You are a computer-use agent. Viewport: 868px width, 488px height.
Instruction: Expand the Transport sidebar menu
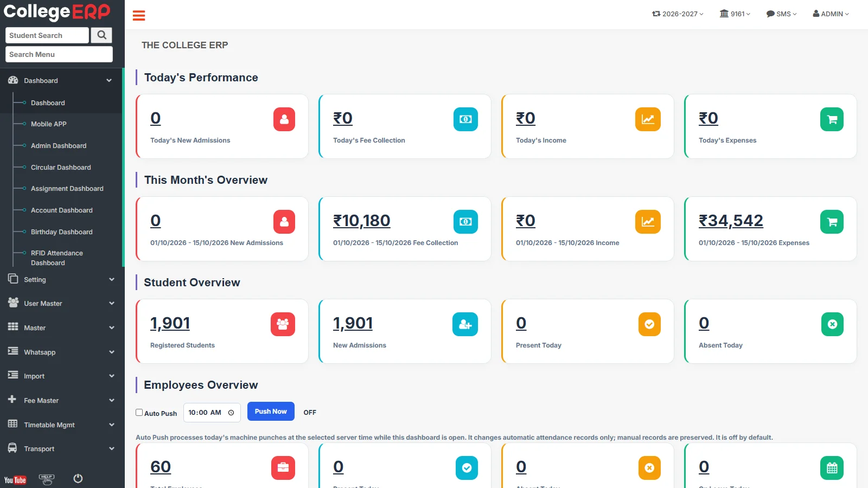(x=61, y=448)
